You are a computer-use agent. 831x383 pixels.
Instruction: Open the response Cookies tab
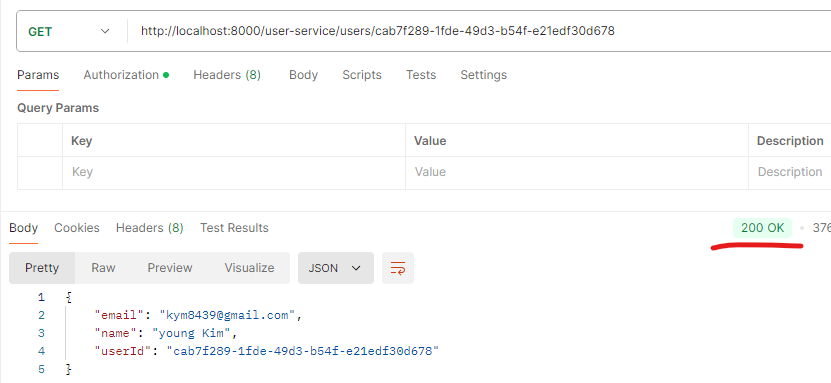point(77,228)
